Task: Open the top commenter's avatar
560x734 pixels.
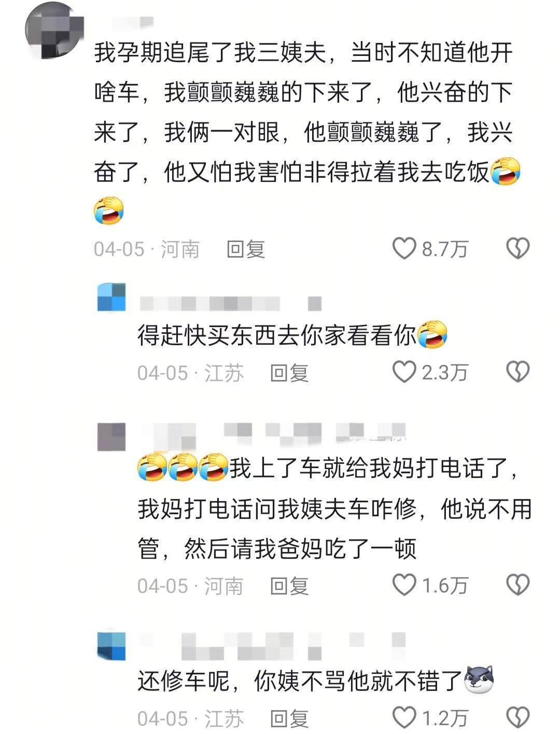Action: 54,31
